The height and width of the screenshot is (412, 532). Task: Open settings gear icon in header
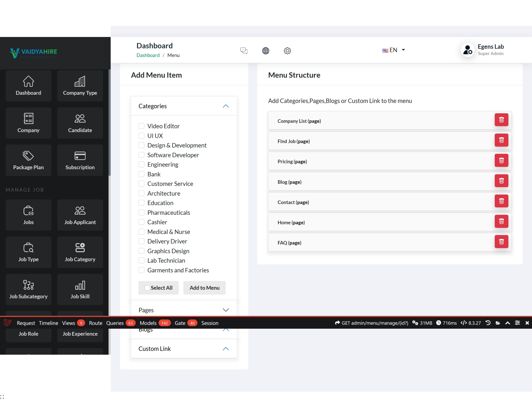(287, 51)
